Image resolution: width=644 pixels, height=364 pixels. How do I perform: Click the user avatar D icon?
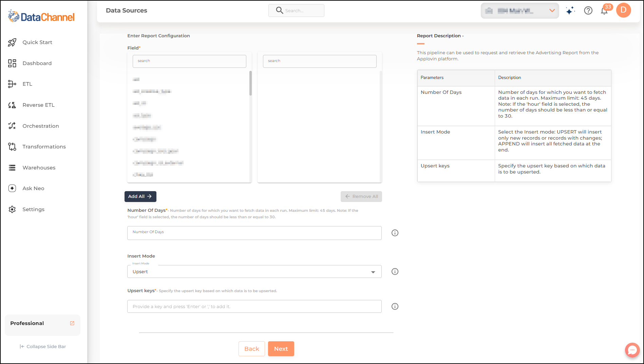623,10
